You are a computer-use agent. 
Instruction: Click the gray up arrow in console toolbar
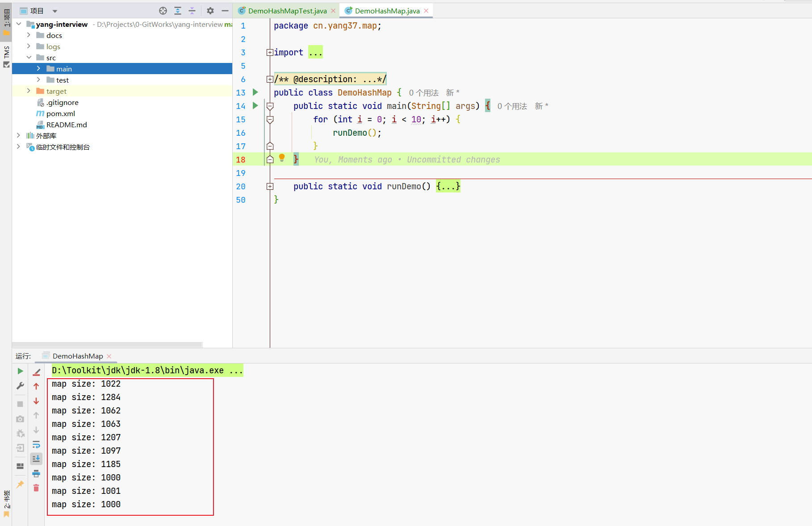pyautogui.click(x=37, y=415)
